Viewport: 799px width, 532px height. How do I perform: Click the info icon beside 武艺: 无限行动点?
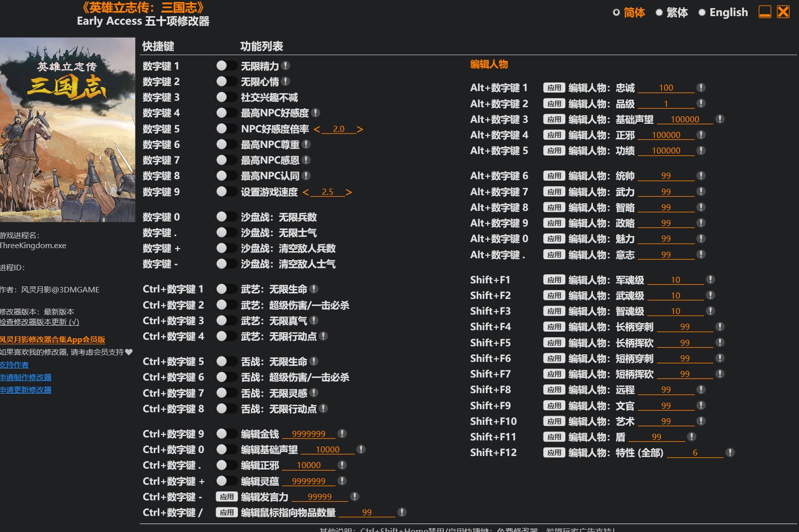click(323, 336)
